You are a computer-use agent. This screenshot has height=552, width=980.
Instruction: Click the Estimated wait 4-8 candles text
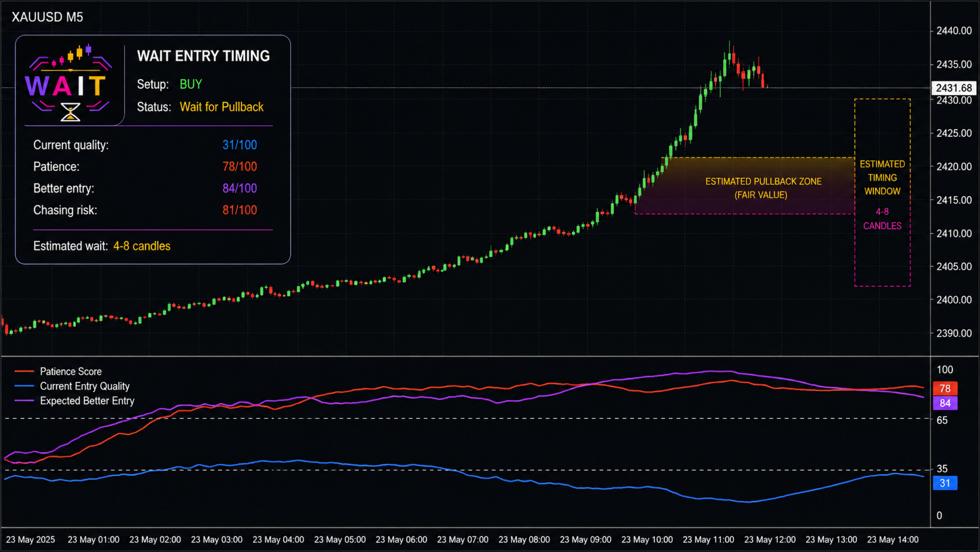click(102, 246)
